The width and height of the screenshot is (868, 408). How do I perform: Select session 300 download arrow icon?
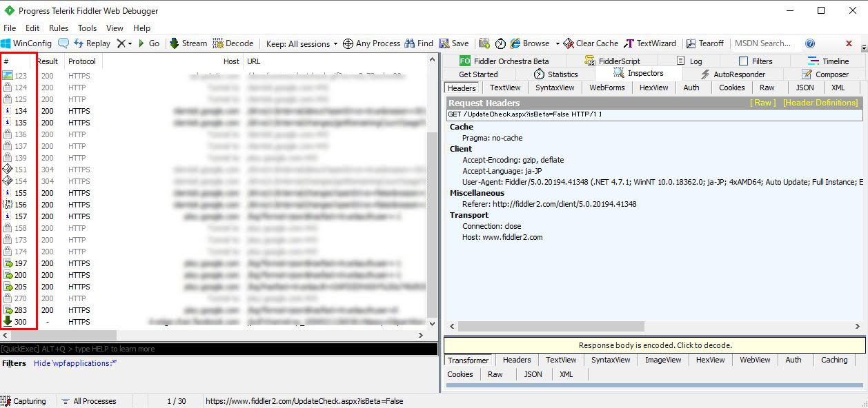[x=8, y=321]
